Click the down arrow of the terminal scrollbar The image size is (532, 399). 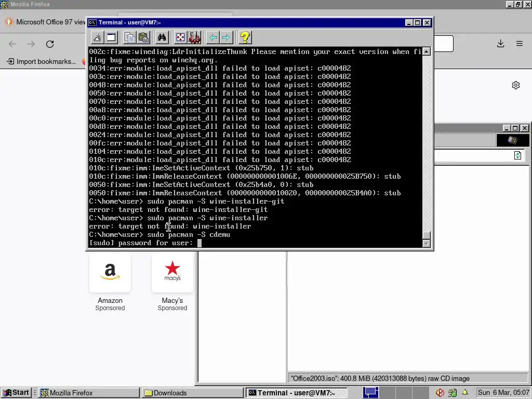point(427,243)
